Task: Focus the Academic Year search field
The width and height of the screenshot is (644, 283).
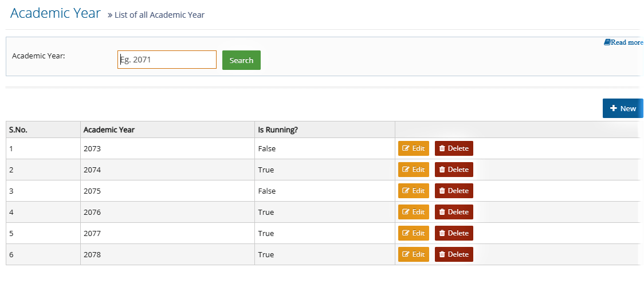Action: [x=167, y=60]
